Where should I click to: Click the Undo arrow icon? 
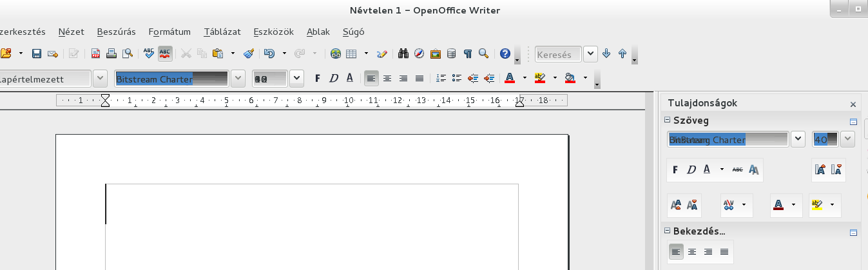[269, 54]
